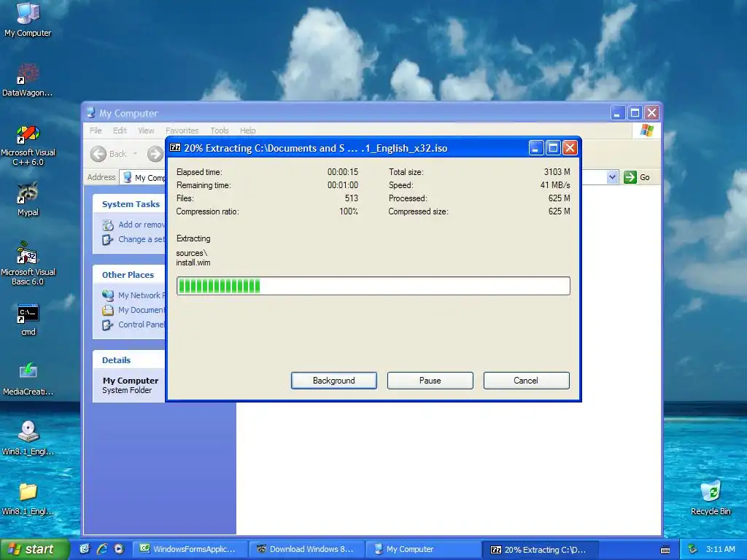Launch Internet Explorer from quick launch

coord(102,549)
